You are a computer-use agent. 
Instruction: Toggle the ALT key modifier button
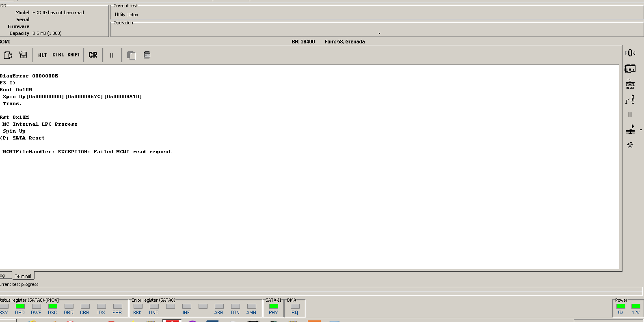click(43, 55)
